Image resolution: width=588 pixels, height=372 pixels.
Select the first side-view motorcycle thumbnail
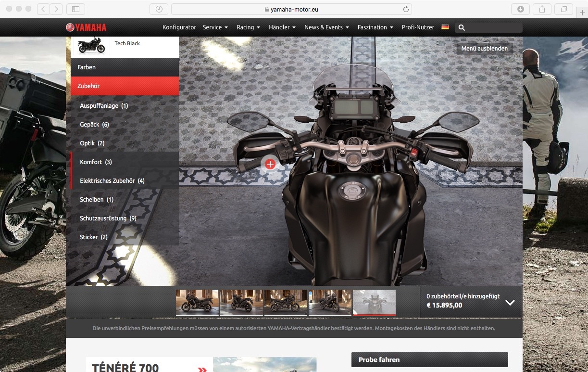pyautogui.click(x=197, y=302)
